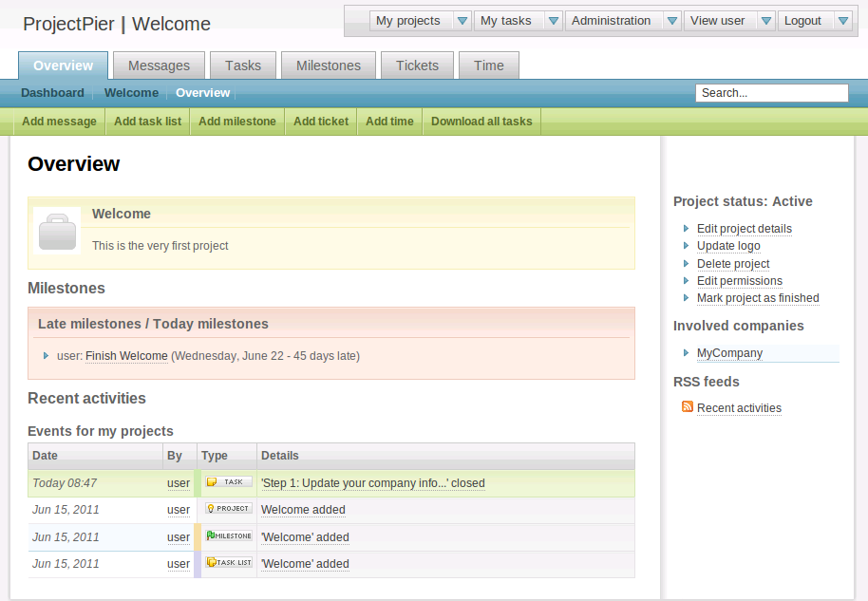Open the Edit permissions link
This screenshot has height=601, width=868.
click(739, 281)
